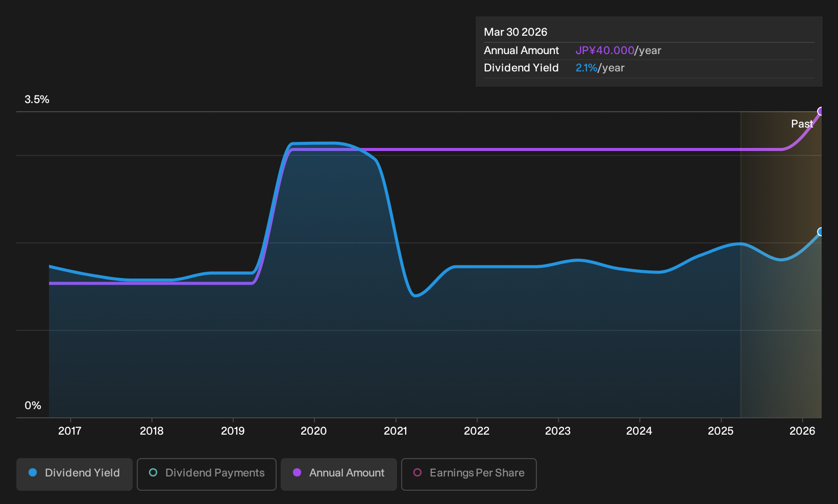This screenshot has height=504, width=838.
Task: Click the 2.1% dividend yield value
Action: 586,68
